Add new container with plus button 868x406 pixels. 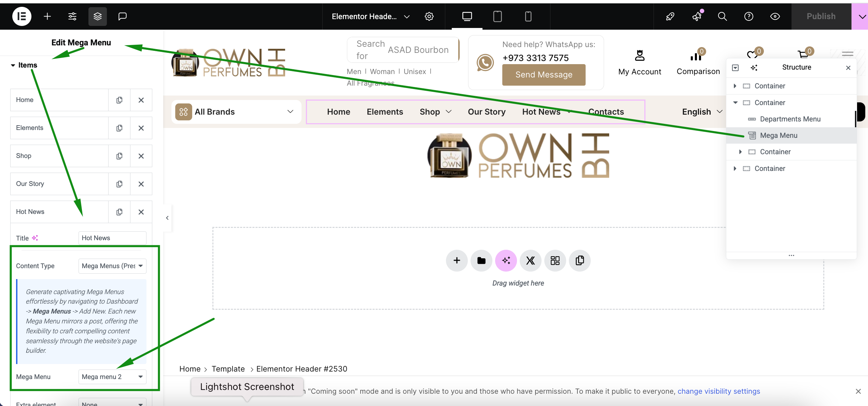[457, 261]
